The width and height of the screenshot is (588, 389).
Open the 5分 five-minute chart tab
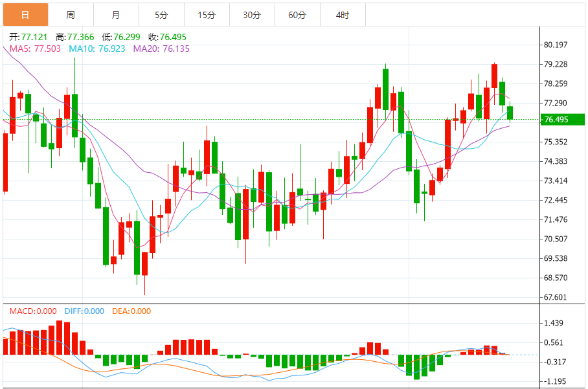pyautogui.click(x=162, y=15)
